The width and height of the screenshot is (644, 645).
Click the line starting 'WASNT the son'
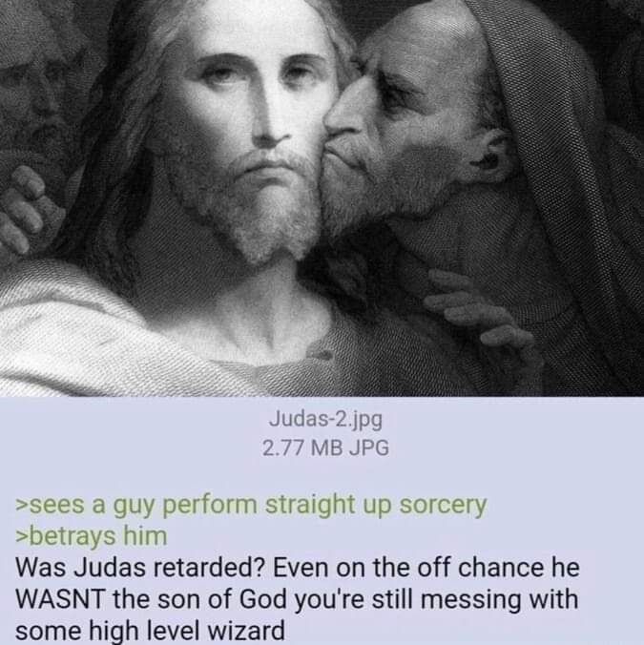297,599
